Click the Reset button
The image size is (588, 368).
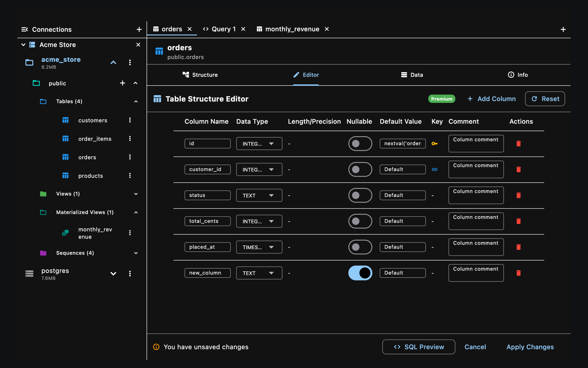pos(545,99)
